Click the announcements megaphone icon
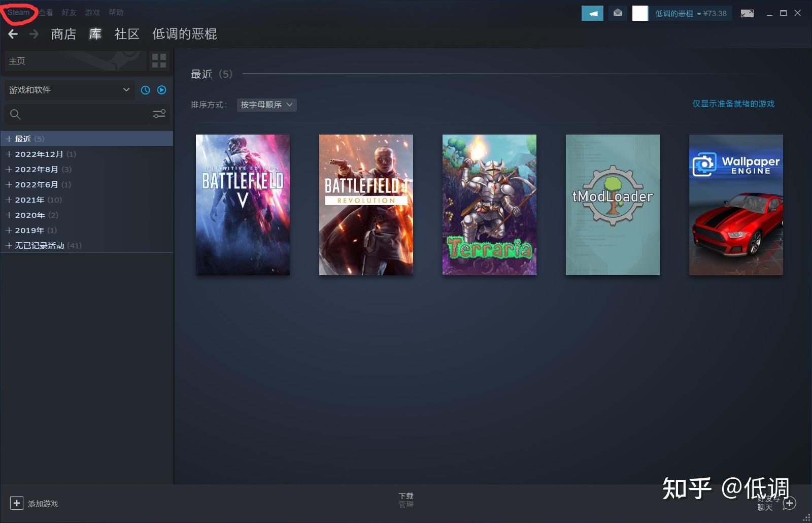This screenshot has width=812, height=523. (x=592, y=13)
